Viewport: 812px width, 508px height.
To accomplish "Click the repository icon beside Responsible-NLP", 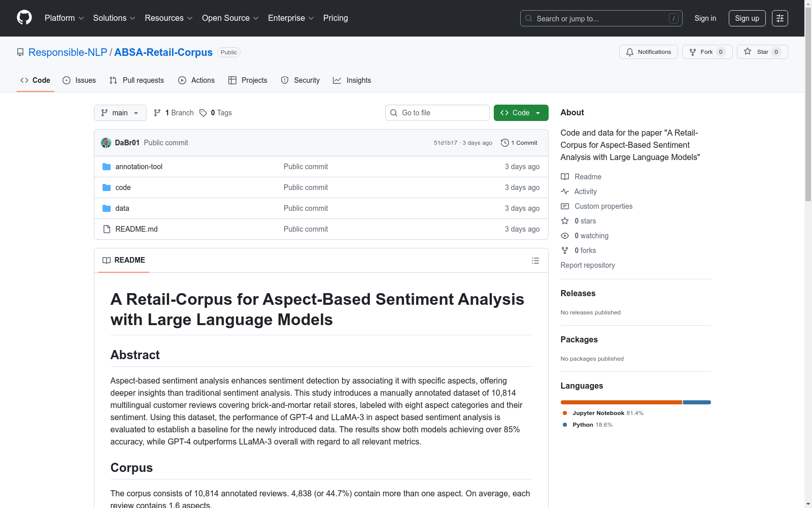I will pyautogui.click(x=20, y=52).
